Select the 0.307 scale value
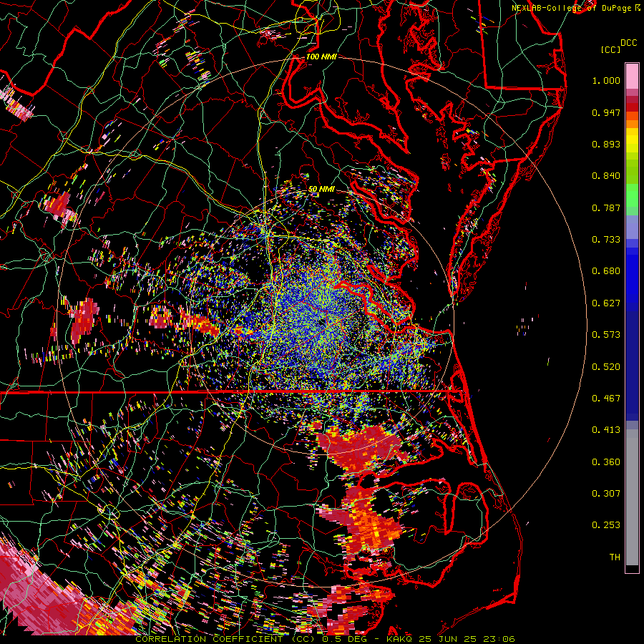The width and height of the screenshot is (644, 644). coord(606,494)
